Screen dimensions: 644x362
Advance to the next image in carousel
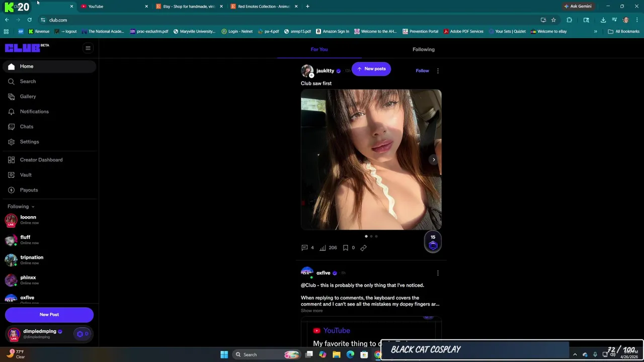pos(434,160)
